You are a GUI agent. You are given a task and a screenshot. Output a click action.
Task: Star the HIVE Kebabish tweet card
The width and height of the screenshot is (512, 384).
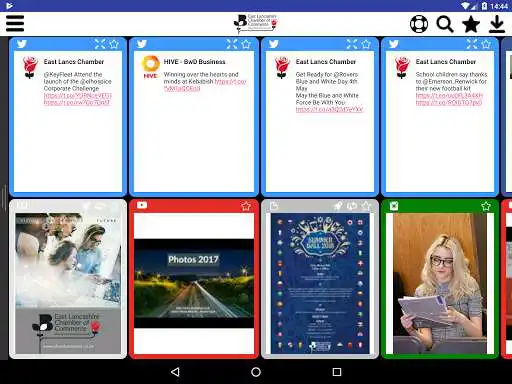(x=246, y=44)
